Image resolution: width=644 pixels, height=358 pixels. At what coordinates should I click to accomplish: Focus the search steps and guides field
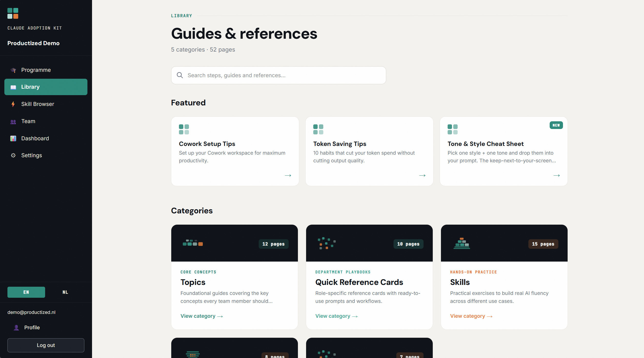point(279,75)
